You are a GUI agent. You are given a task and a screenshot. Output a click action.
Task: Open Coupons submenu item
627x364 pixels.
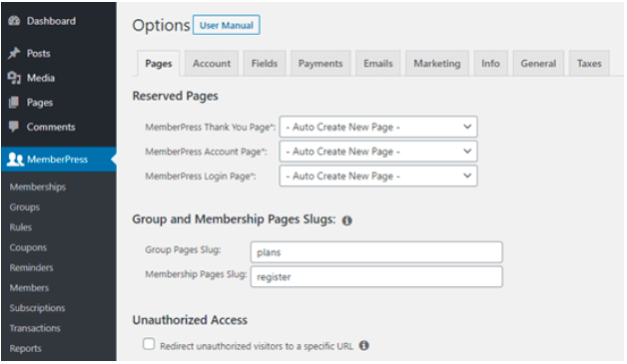(28, 247)
